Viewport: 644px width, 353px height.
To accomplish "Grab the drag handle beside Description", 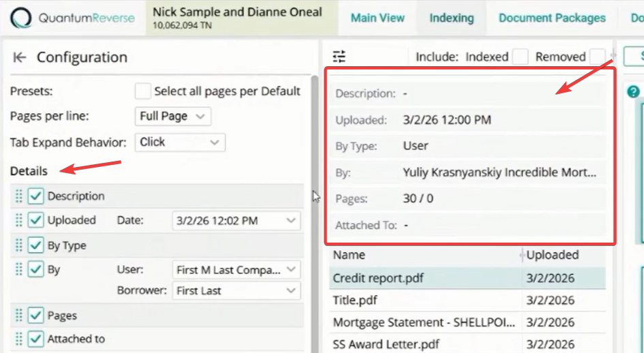I will (x=18, y=196).
